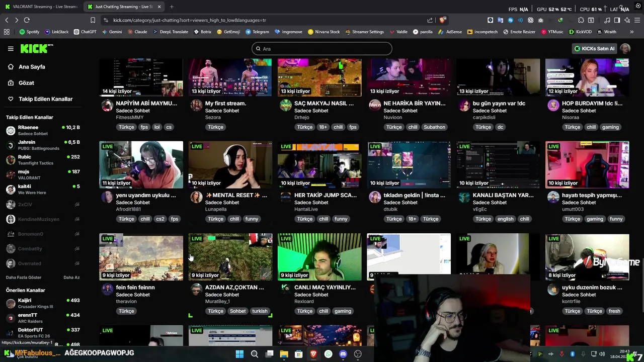The width and height of the screenshot is (644, 362).
Task: Click Sezora channel name
Action: pyautogui.click(x=213, y=118)
